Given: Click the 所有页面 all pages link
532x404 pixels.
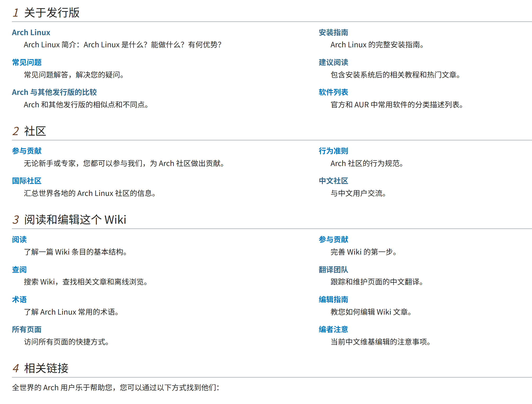Looking at the screenshot, I should point(27,329).
